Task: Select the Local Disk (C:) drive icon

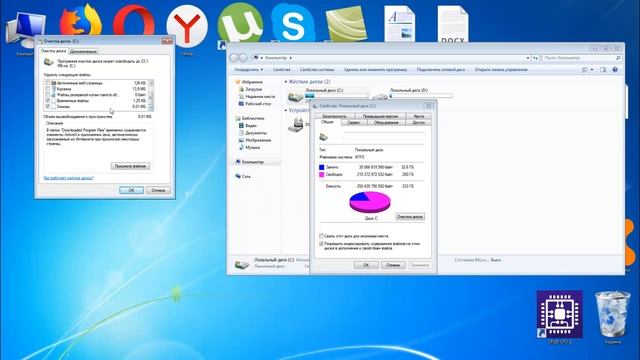Action: (296, 97)
